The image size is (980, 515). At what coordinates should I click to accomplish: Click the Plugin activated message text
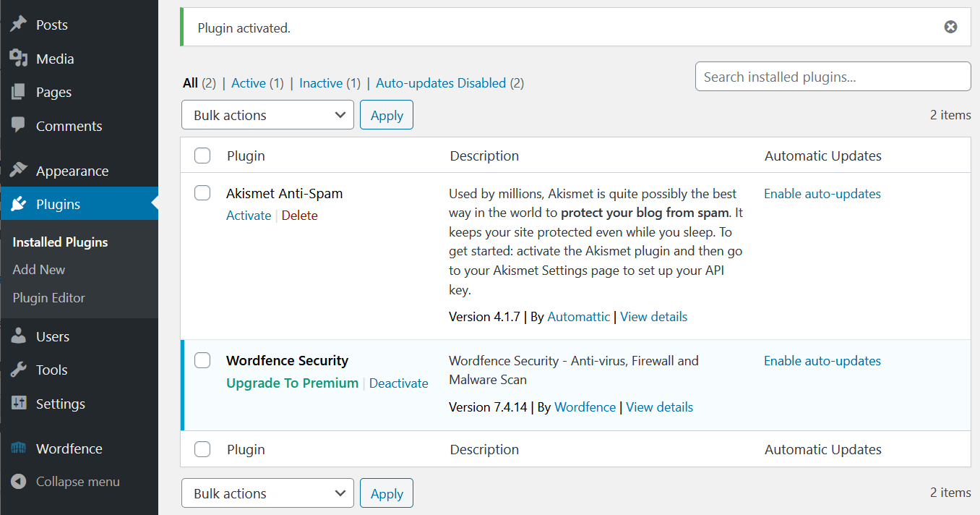coord(244,28)
